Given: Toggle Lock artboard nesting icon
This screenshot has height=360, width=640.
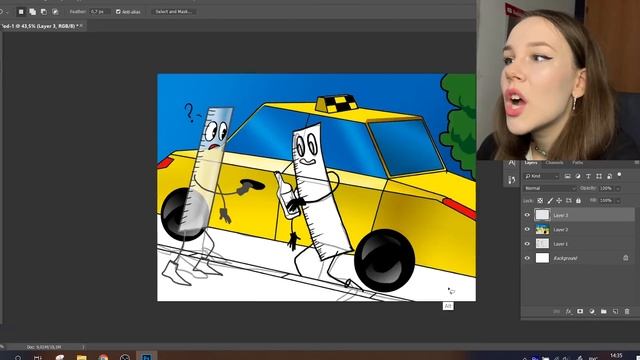Looking at the screenshot, I should [569, 200].
